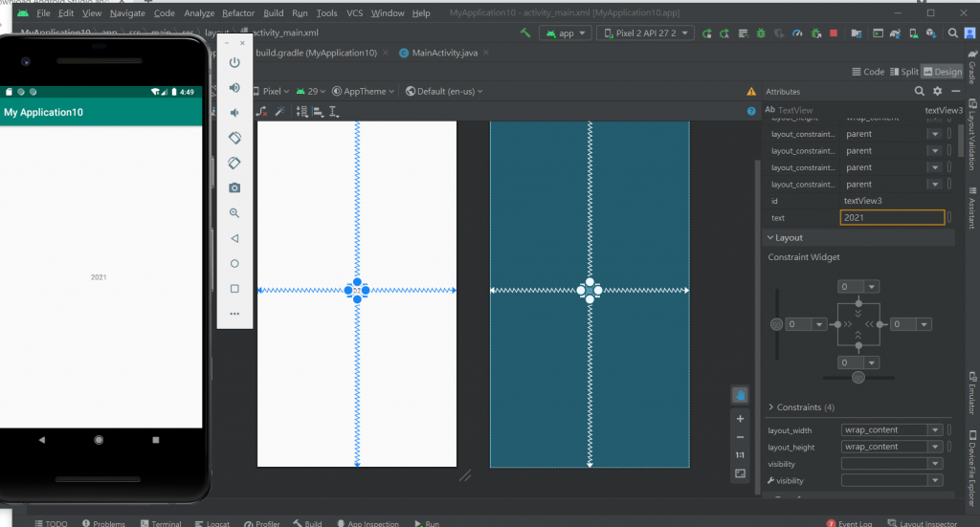
Task: Open layout_height wrap_content dropdown
Action: [x=935, y=447]
